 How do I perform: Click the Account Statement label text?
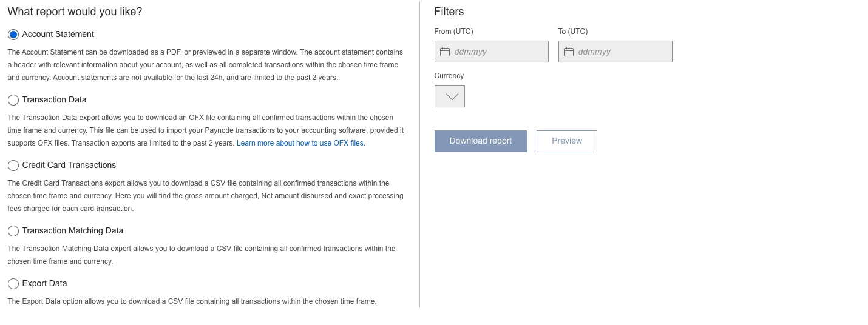pos(58,35)
